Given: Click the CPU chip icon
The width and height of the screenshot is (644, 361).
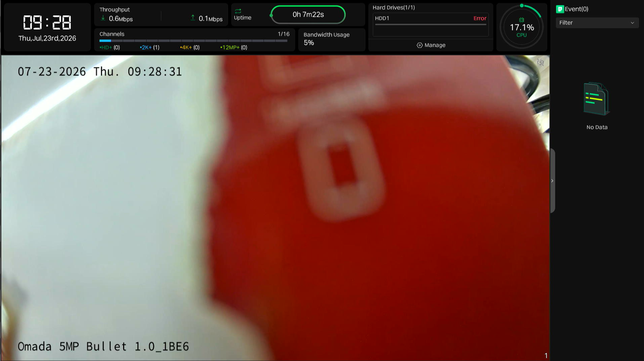Looking at the screenshot, I should [x=521, y=20].
